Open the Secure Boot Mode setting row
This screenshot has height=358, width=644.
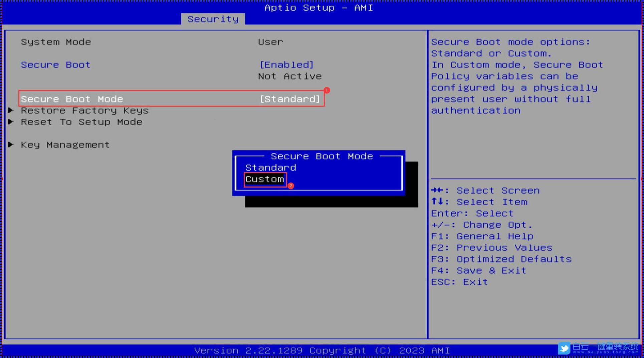pos(171,99)
